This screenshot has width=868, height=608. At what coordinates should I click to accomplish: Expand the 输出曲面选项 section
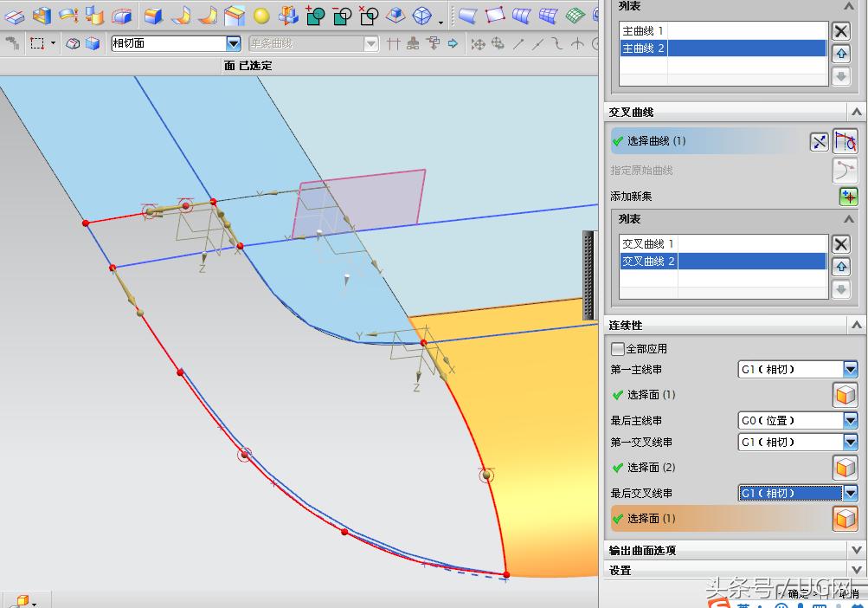(856, 550)
